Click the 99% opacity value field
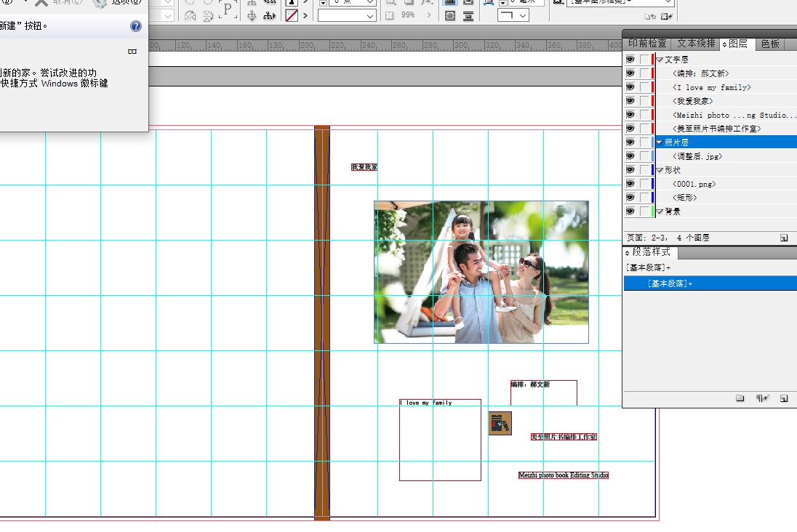The height and width of the screenshot is (532, 797). [x=409, y=15]
